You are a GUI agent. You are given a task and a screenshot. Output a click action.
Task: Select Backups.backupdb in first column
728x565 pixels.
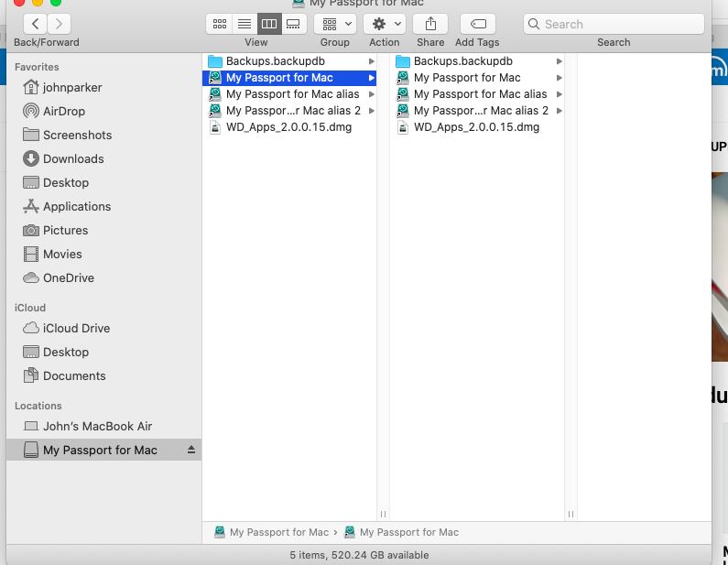click(289, 60)
